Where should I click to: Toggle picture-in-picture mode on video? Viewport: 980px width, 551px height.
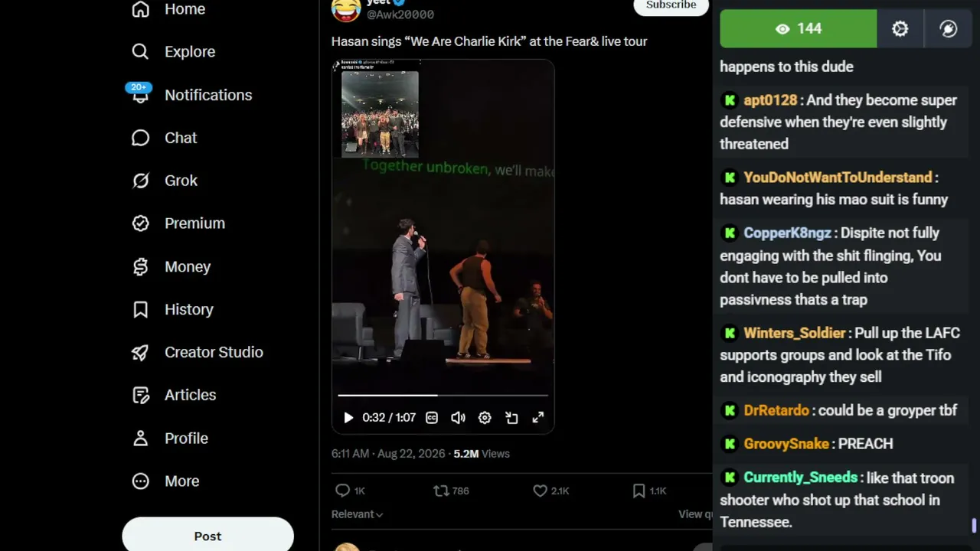pyautogui.click(x=511, y=418)
